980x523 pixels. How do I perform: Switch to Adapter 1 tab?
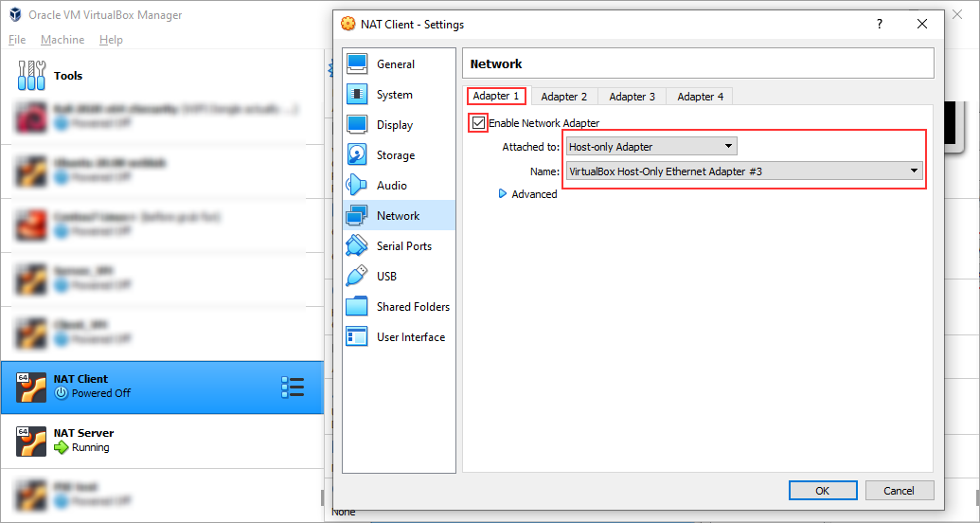pyautogui.click(x=496, y=96)
